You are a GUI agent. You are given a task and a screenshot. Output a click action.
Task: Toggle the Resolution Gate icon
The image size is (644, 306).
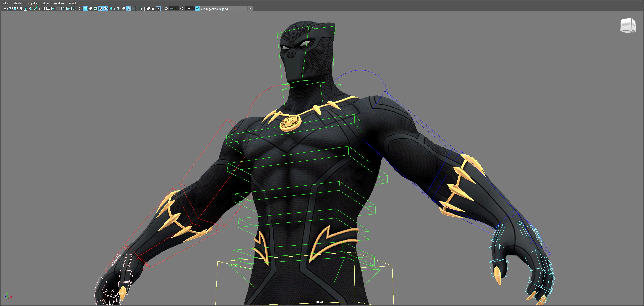[53, 8]
